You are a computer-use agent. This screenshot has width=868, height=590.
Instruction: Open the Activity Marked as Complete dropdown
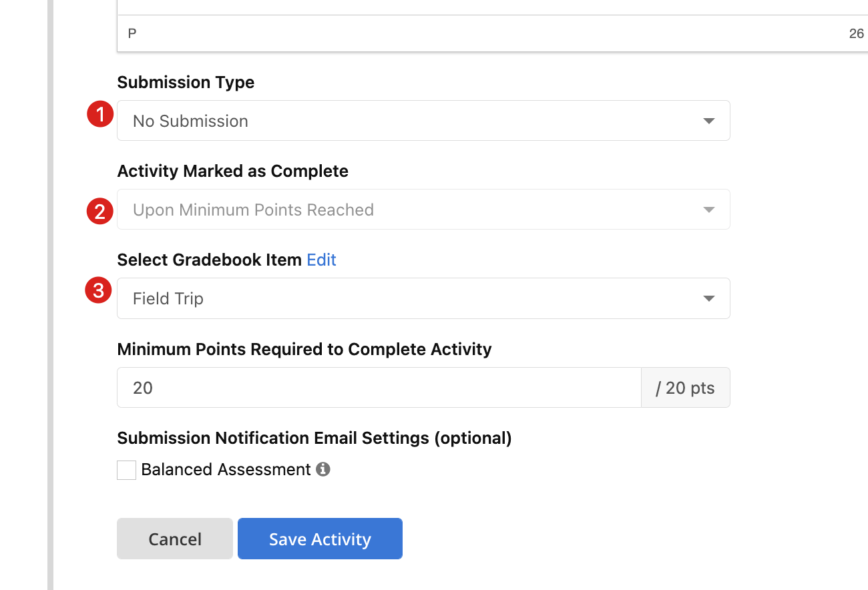click(x=423, y=210)
